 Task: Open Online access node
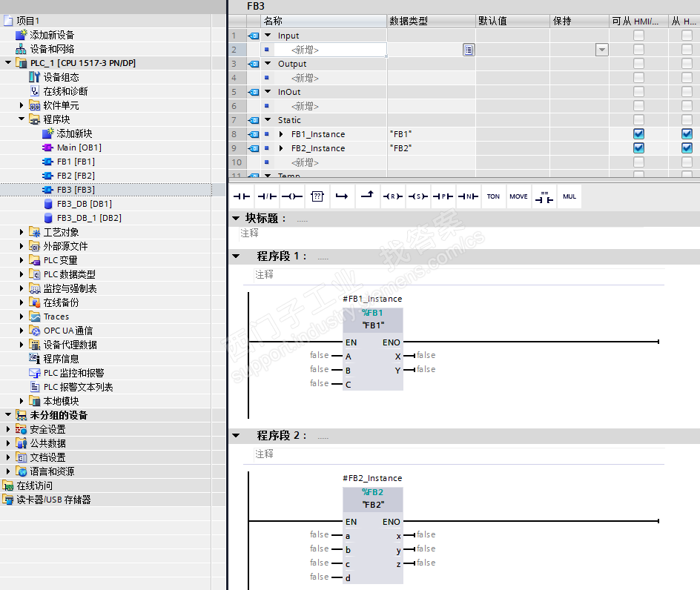[x=34, y=485]
